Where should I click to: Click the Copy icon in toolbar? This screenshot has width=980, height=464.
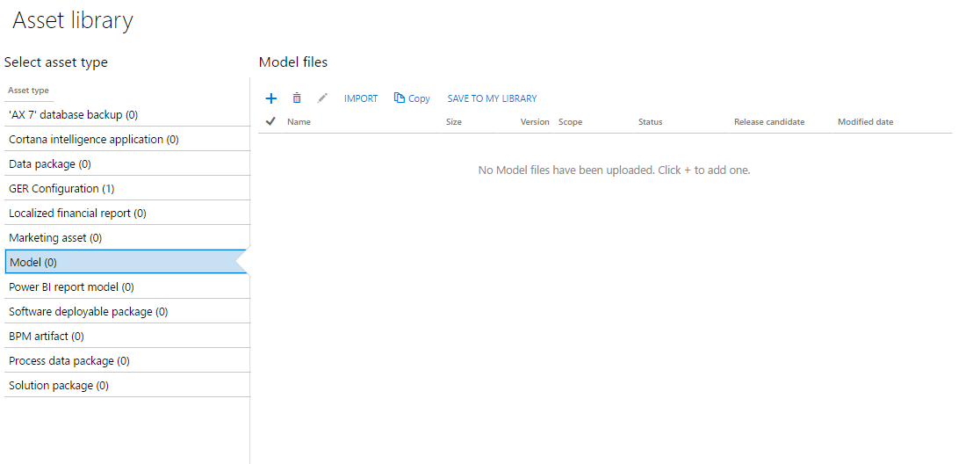point(400,98)
